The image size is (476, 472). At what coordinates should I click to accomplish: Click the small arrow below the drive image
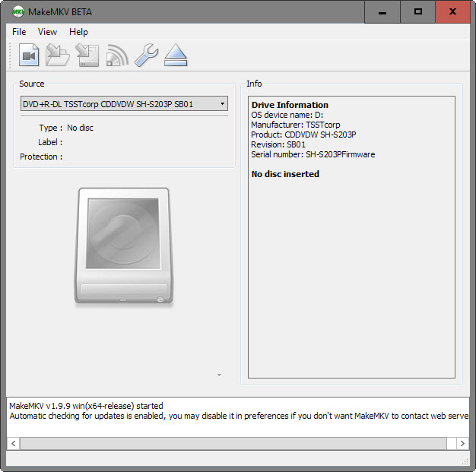click(x=219, y=375)
